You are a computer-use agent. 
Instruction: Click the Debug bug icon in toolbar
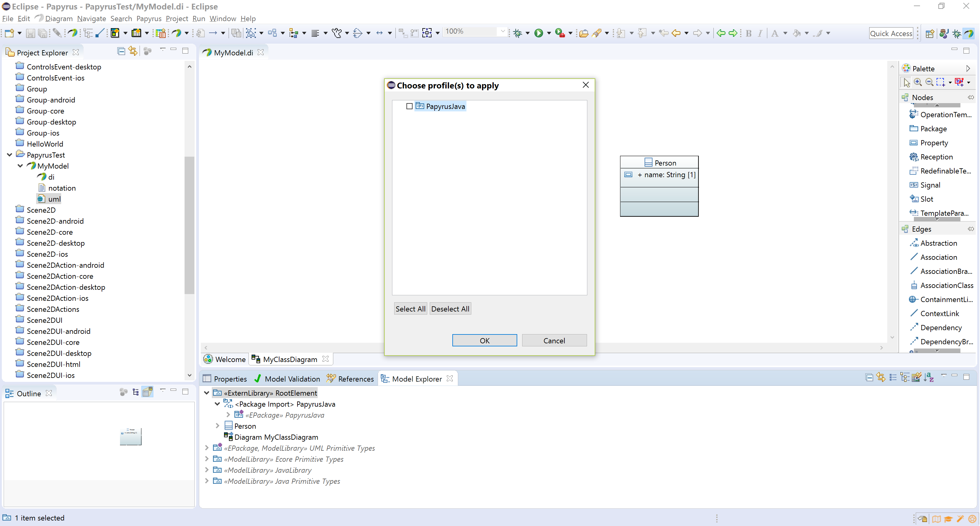(517, 33)
